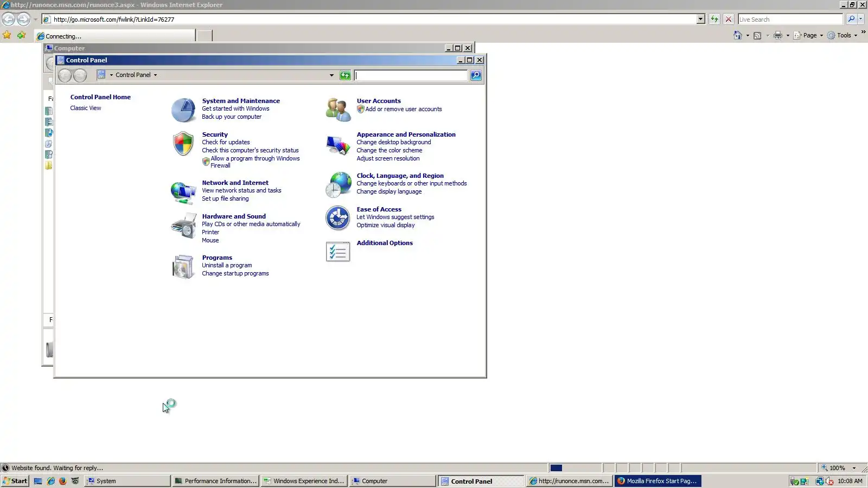Open the Page menu in Internet Explorer
The height and width of the screenshot is (488, 868).
(x=808, y=35)
